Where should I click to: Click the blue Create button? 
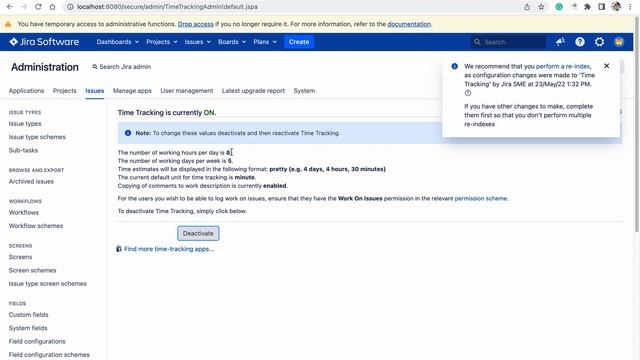click(299, 42)
